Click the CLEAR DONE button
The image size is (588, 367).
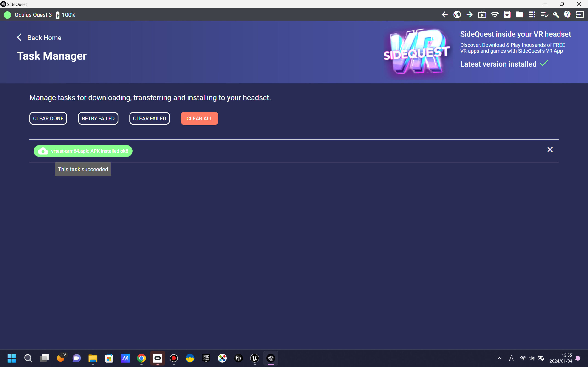click(x=48, y=118)
